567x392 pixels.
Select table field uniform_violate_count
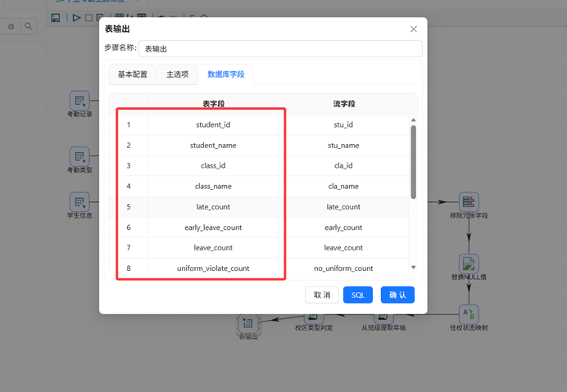213,268
